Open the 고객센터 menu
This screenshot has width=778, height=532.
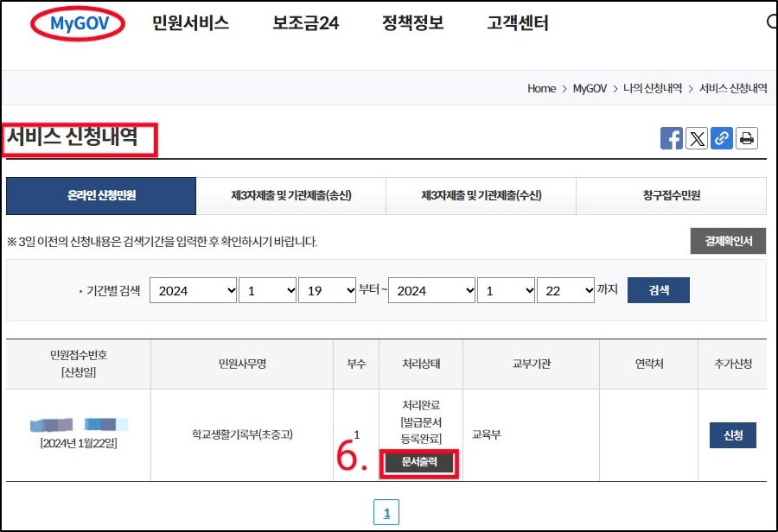click(518, 23)
